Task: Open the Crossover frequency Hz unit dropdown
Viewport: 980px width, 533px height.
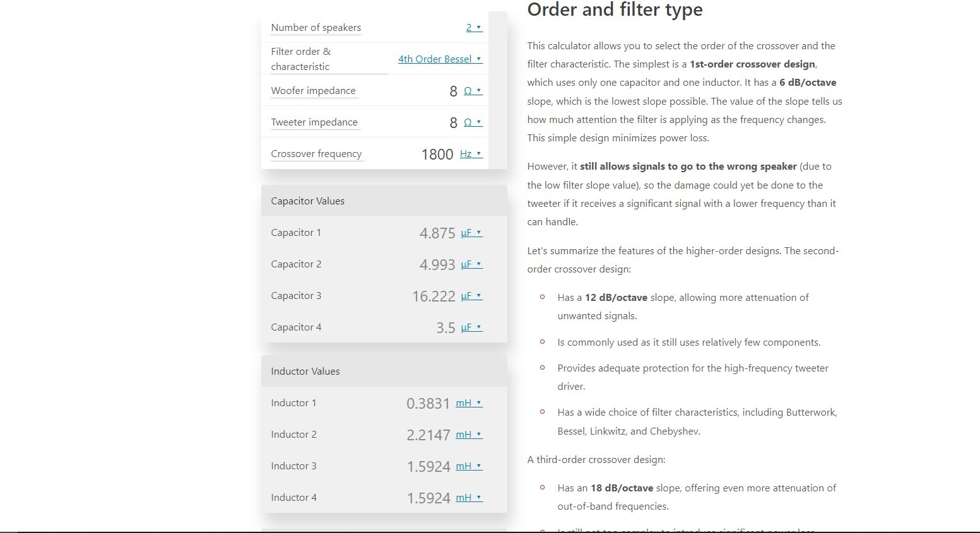Action: tap(471, 154)
